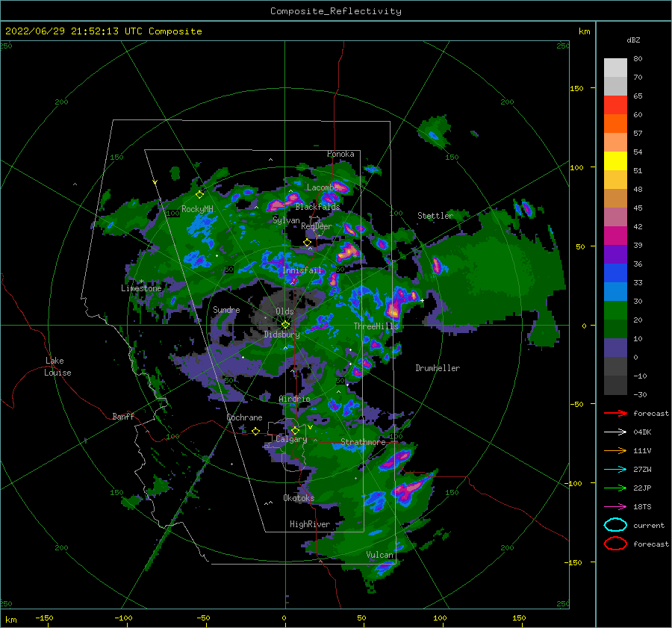The image size is (672, 628).
Task: Click the 'current' legend label
Action: [x=649, y=525]
